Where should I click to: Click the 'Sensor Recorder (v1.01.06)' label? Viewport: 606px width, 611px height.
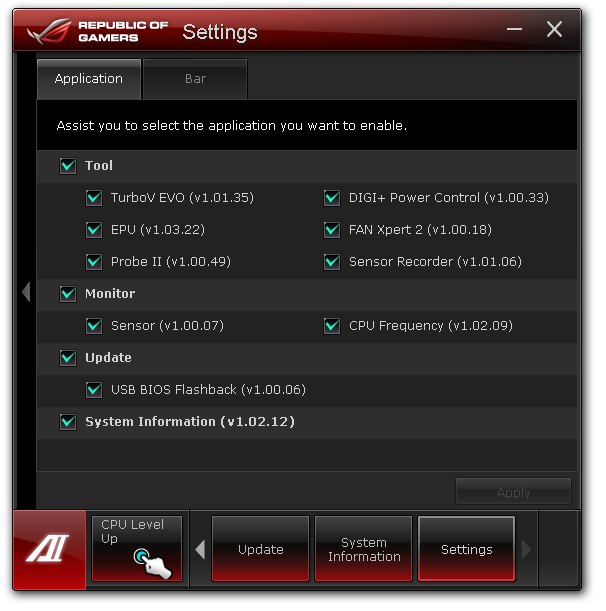pos(435,262)
